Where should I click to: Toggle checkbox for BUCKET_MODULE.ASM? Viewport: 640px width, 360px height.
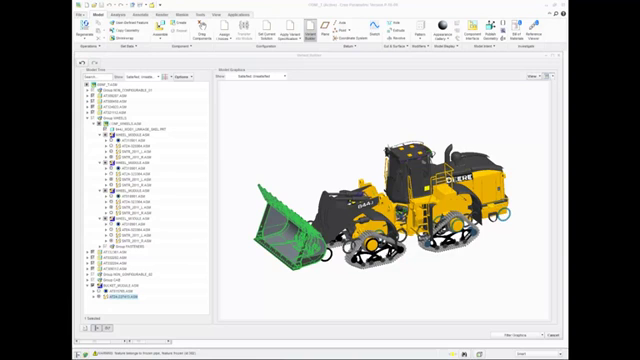pos(93,286)
